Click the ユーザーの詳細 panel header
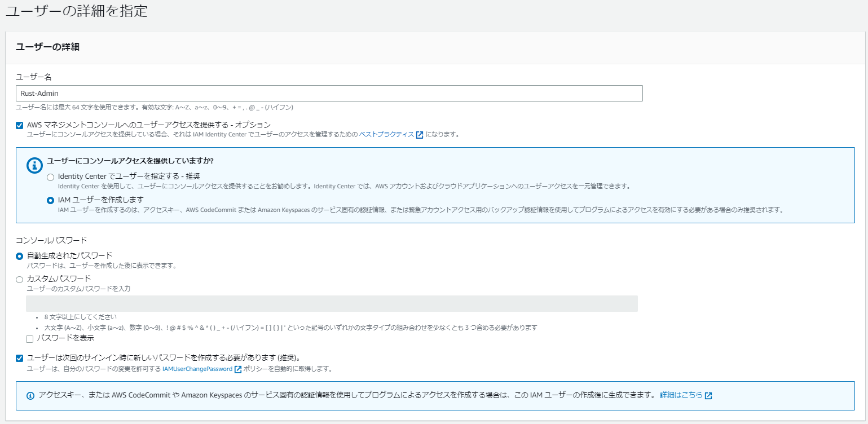868x424 pixels. [47, 47]
